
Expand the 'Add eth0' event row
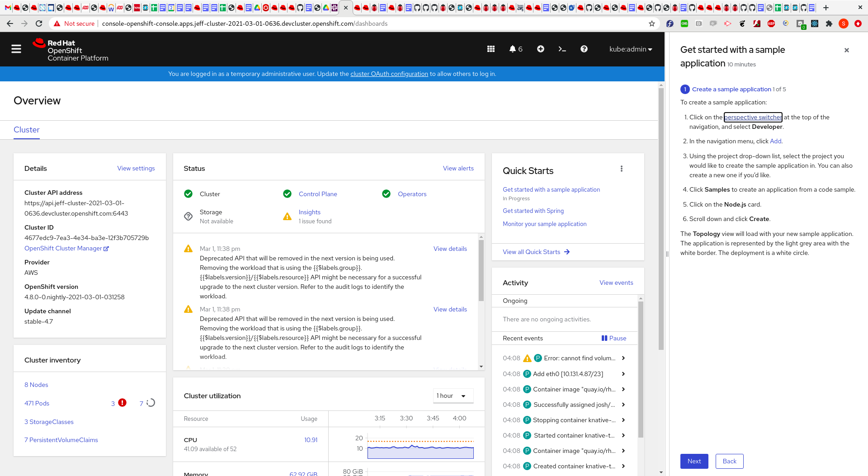(623, 374)
